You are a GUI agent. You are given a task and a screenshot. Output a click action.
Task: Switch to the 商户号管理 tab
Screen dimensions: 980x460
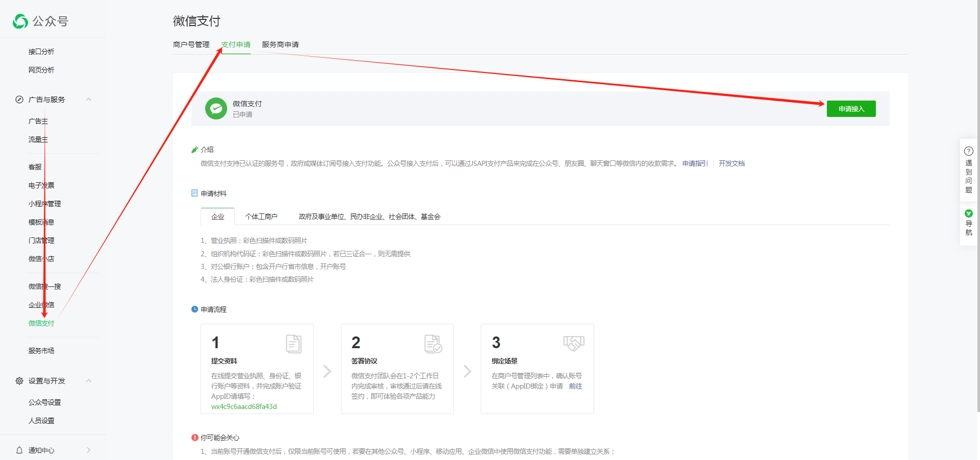tap(191, 44)
